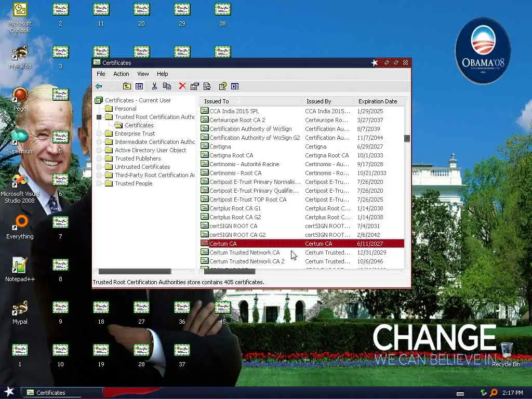This screenshot has width=532, height=399.
Task: Expand the Third-Party Root Certification node
Action: pyautogui.click(x=99, y=175)
